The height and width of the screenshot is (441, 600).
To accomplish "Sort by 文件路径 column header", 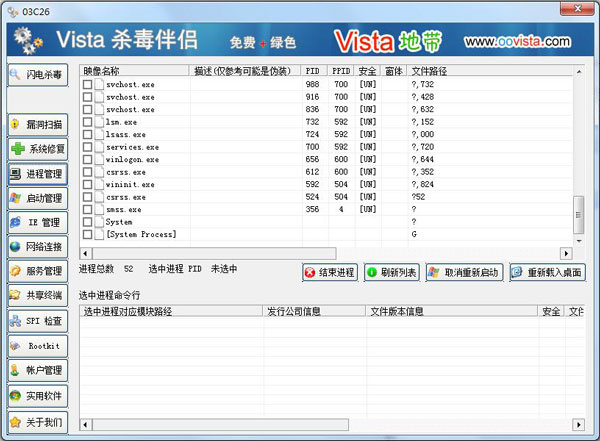I will click(x=490, y=71).
